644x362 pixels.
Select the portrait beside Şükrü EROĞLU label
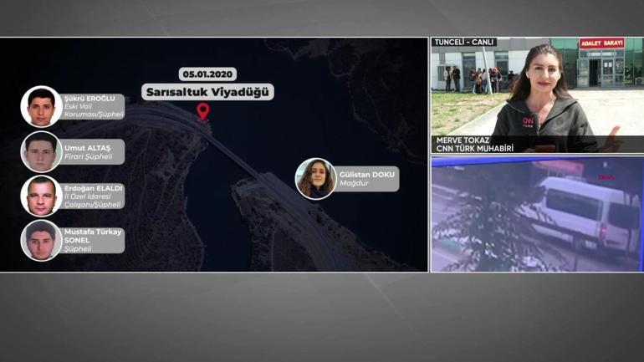click(x=41, y=106)
